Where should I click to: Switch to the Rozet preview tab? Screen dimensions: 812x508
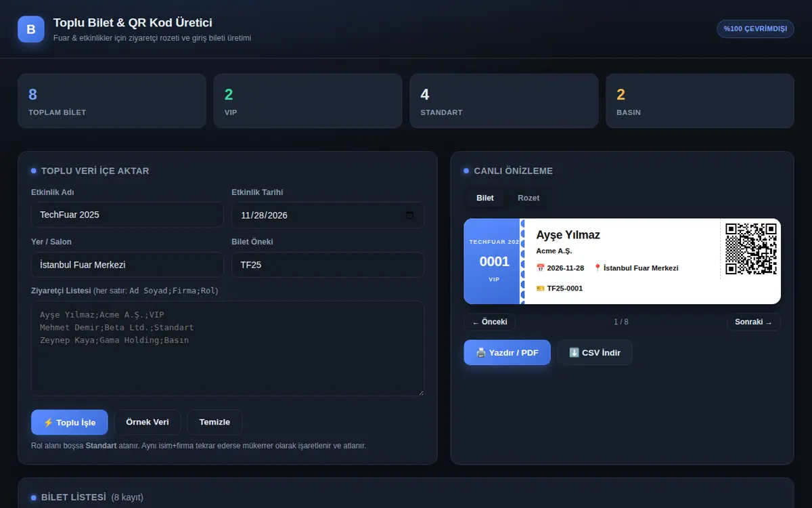click(x=528, y=198)
